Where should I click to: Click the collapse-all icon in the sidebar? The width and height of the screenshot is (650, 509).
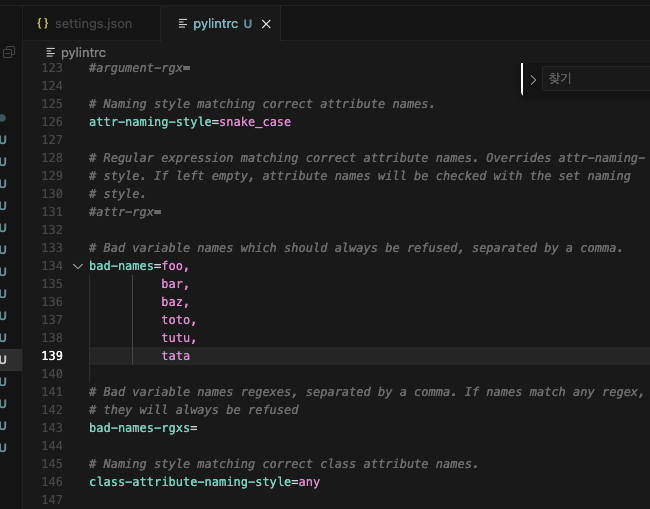[9, 52]
